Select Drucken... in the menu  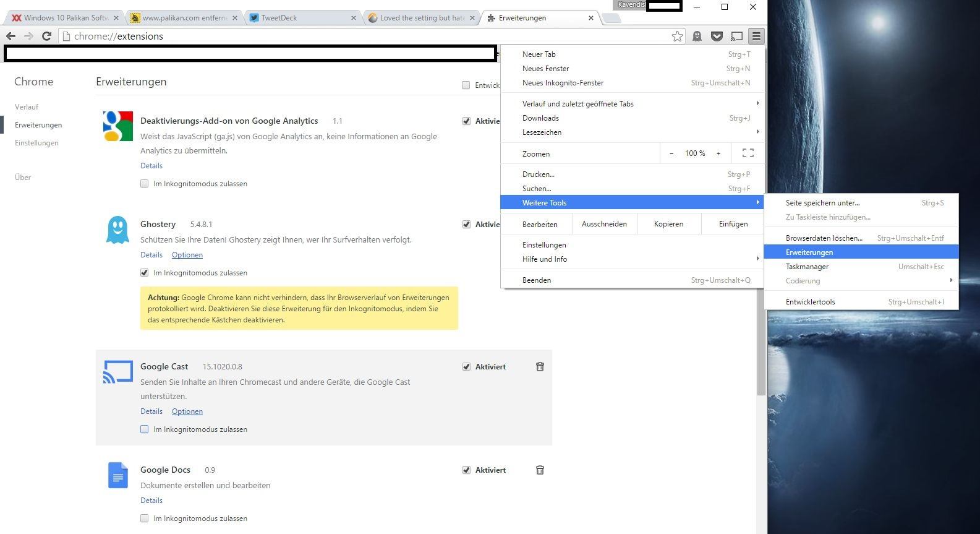tap(632, 174)
